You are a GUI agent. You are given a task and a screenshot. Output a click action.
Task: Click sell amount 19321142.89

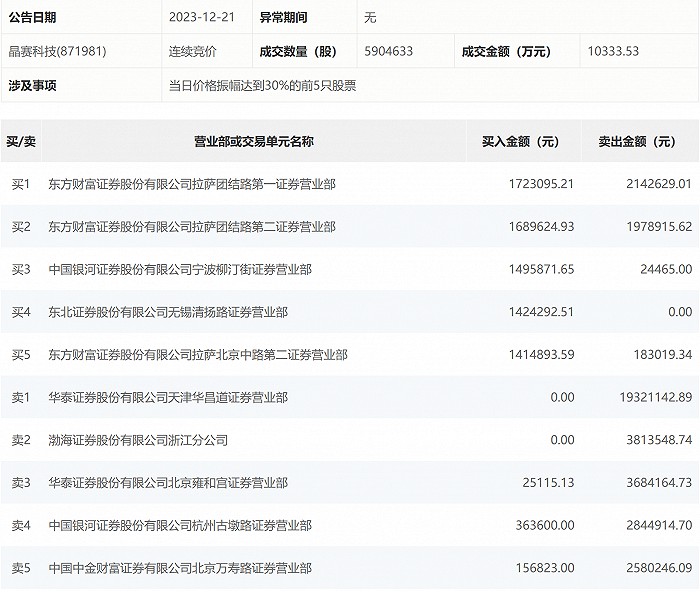pyautogui.click(x=655, y=397)
